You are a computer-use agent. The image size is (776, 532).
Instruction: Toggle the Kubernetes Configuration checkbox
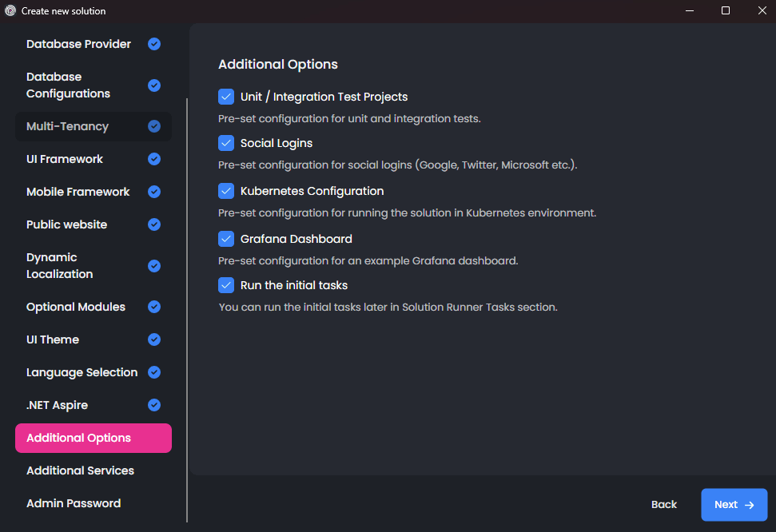pos(225,191)
